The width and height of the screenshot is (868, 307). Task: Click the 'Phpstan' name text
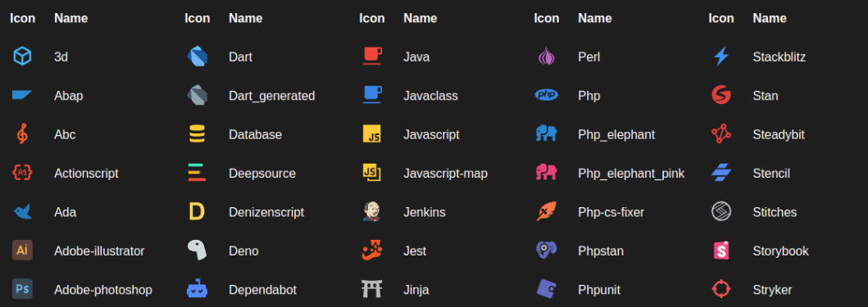click(x=601, y=251)
